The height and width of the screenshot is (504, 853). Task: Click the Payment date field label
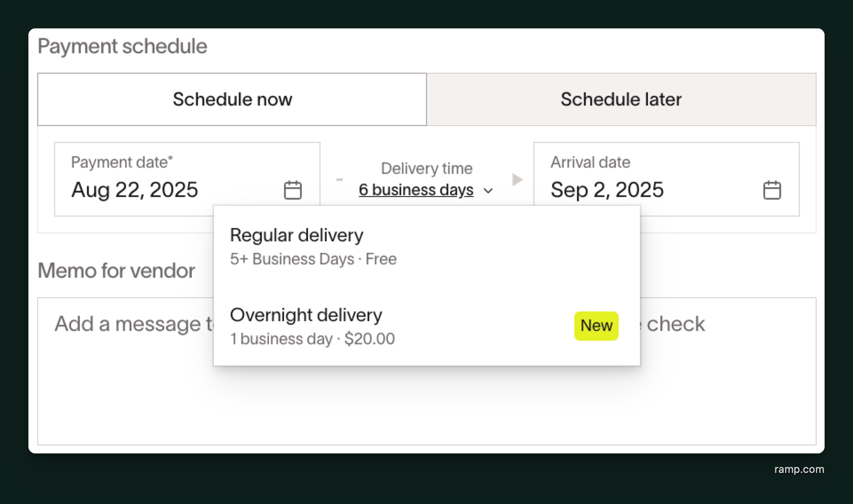(122, 162)
